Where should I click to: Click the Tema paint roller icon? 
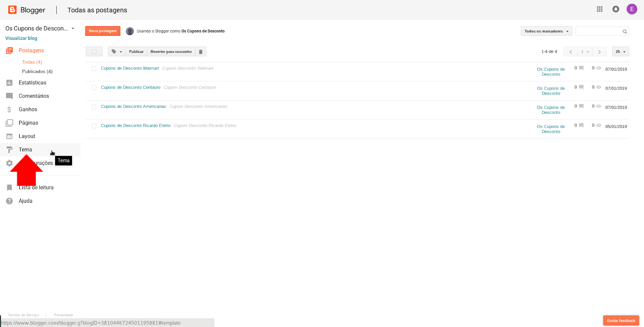9,150
